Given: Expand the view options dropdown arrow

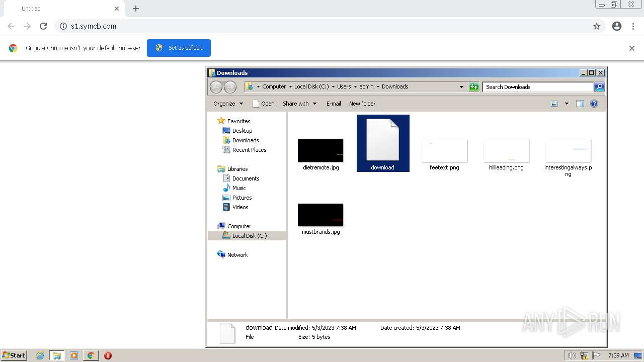Looking at the screenshot, I should pos(567,104).
